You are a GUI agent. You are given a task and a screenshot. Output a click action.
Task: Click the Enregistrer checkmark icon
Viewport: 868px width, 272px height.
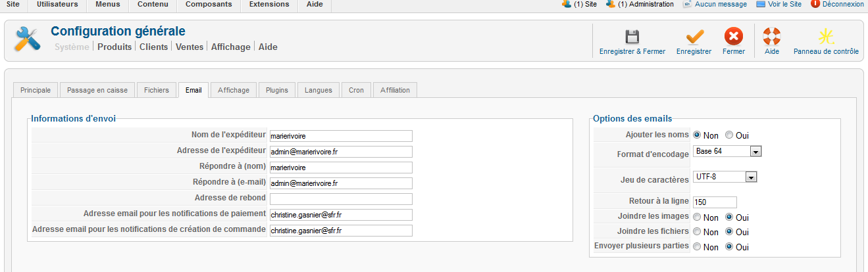coord(694,37)
